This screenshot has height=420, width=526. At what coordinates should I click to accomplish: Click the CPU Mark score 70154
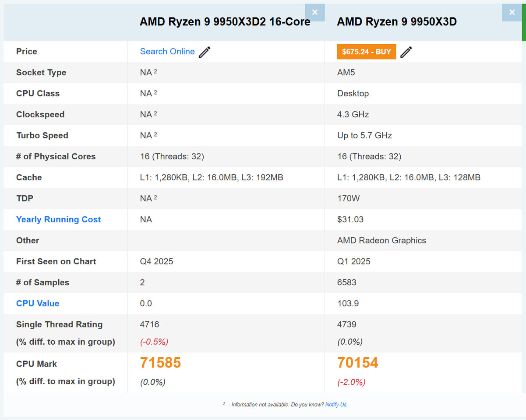(357, 363)
